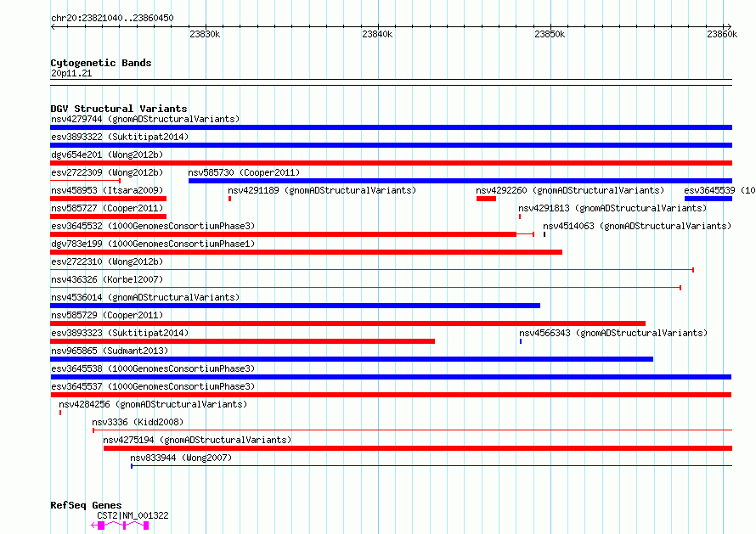Select the nsv4514063 gnomAD variant label
The height and width of the screenshot is (534, 756).
pyautogui.click(x=637, y=226)
